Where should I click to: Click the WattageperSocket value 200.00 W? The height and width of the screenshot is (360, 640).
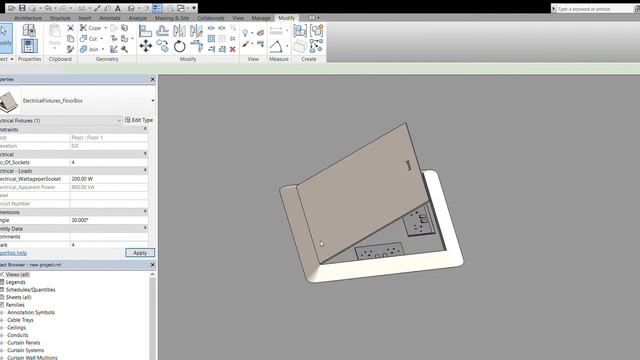click(109, 179)
